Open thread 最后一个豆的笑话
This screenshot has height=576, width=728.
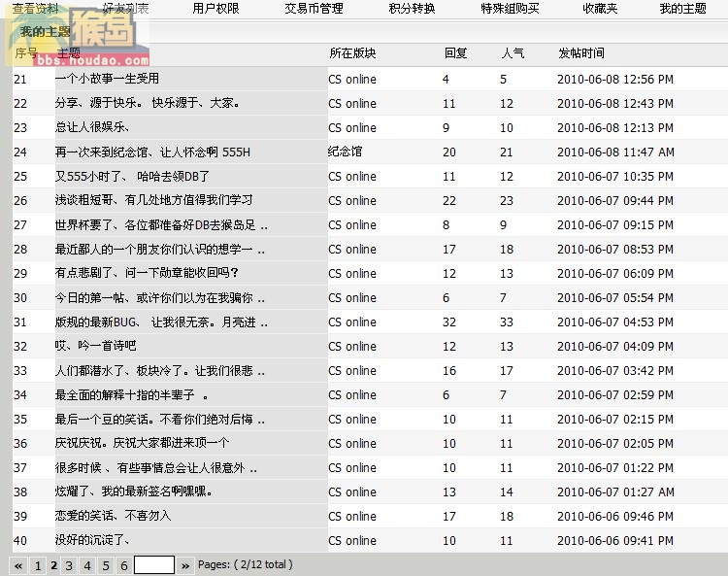coord(160,419)
